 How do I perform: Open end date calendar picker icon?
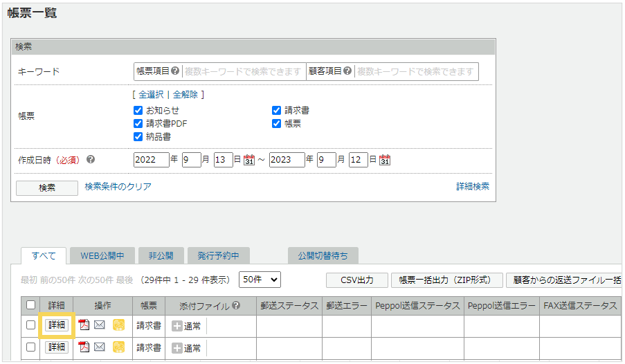pos(385,160)
